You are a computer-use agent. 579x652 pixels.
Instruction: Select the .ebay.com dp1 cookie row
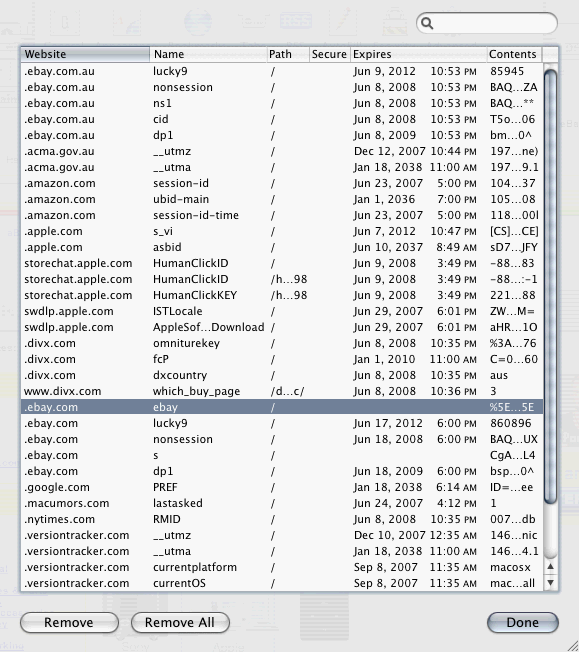pyautogui.click(x=282, y=472)
